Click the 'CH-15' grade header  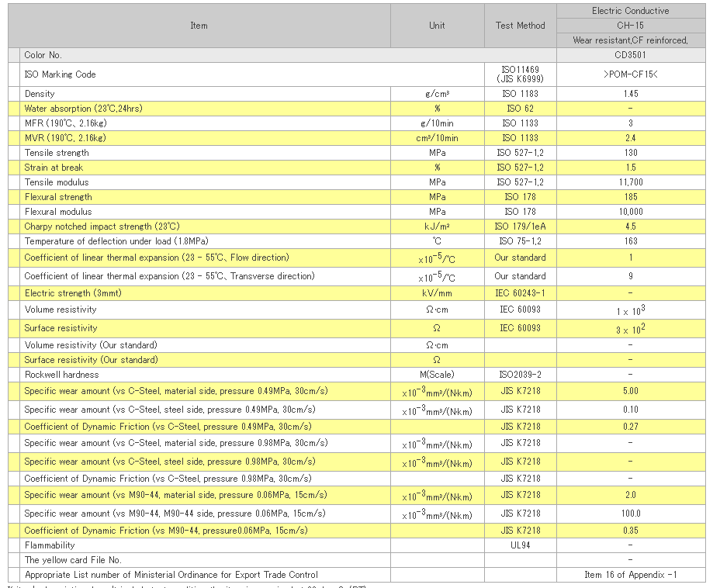630,26
